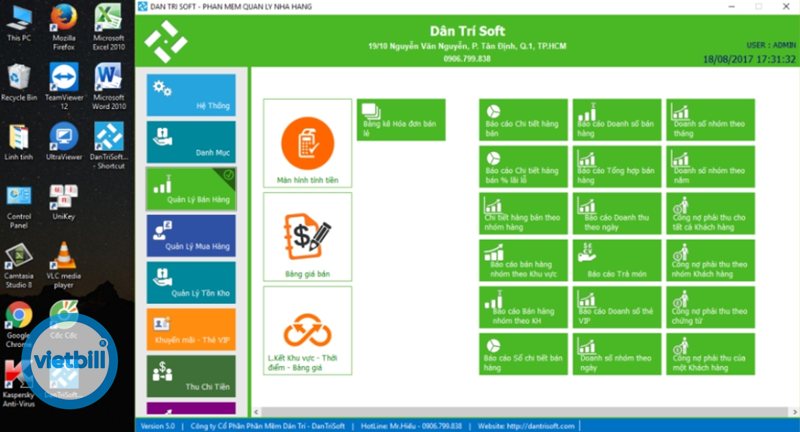Image resolution: width=800 pixels, height=432 pixels.
Task: Select Kaspersky Anti-Virus desktop icon
Action: click(19, 384)
